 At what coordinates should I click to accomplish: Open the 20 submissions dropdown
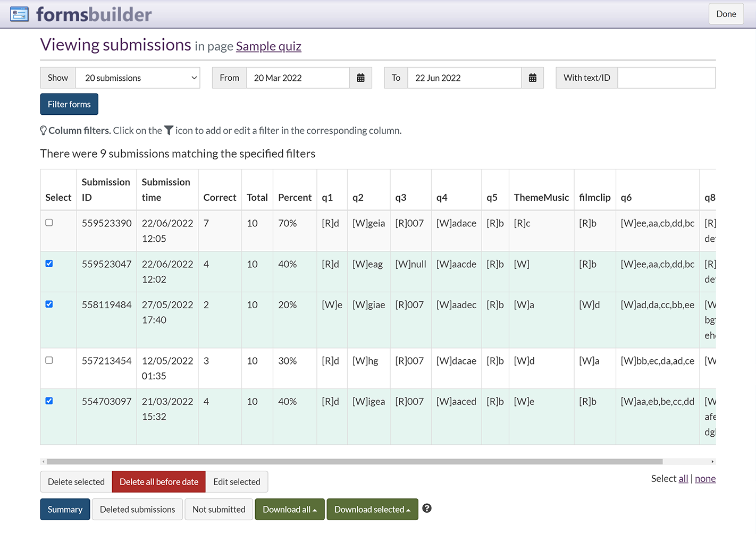pos(138,78)
